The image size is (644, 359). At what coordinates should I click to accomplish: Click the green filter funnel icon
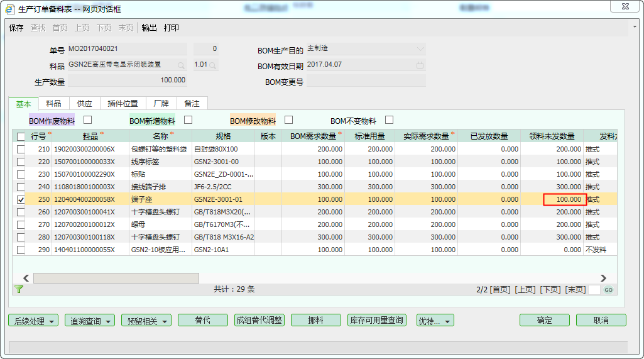click(x=18, y=290)
